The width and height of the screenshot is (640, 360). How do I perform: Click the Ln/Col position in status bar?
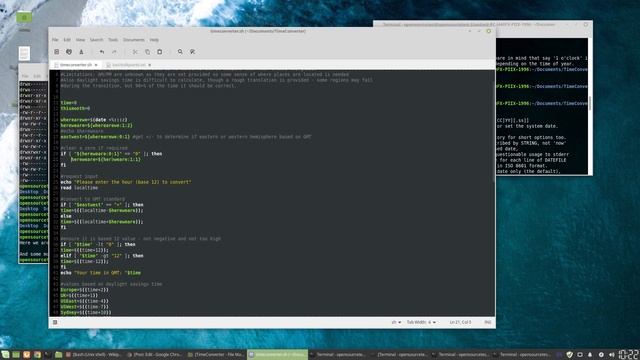click(460, 322)
